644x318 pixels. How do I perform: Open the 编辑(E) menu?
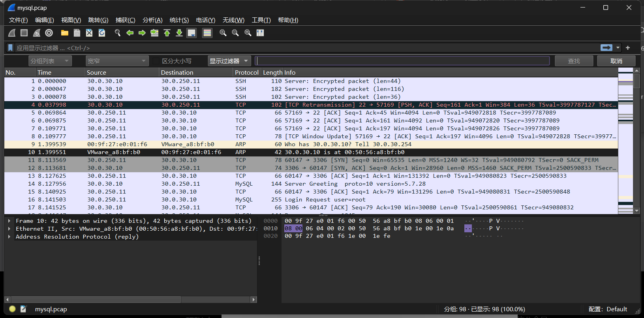click(44, 20)
